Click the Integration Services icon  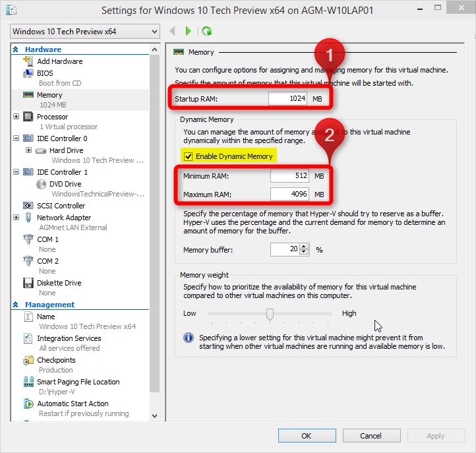(28, 338)
